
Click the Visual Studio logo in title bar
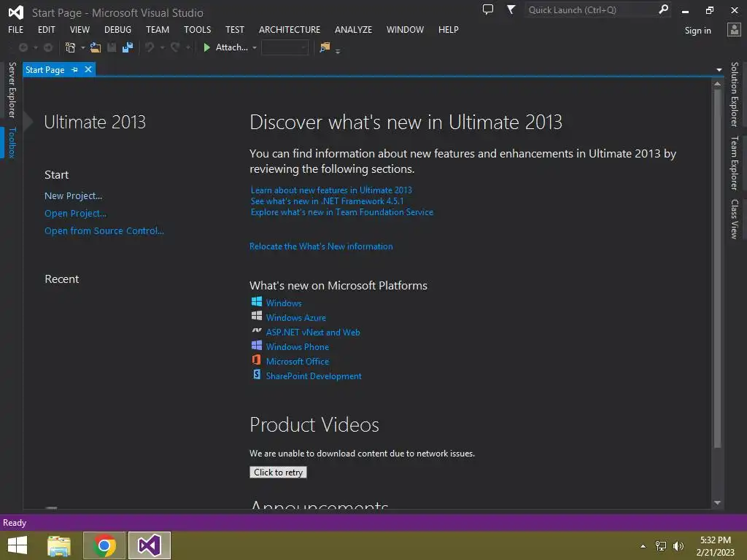16,12
